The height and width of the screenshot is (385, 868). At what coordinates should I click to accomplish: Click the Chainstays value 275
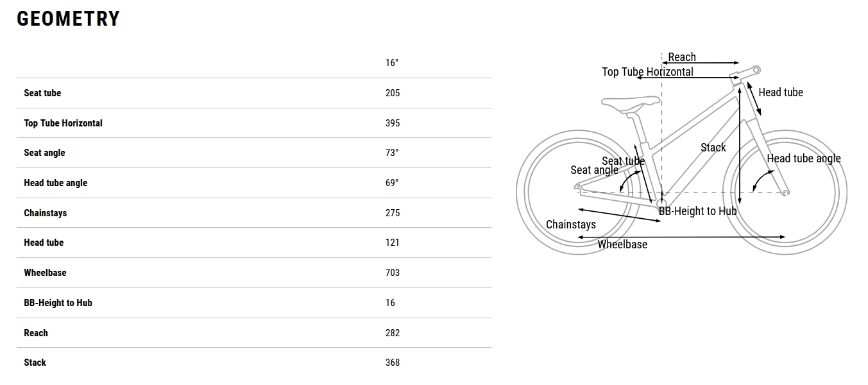[x=393, y=213]
